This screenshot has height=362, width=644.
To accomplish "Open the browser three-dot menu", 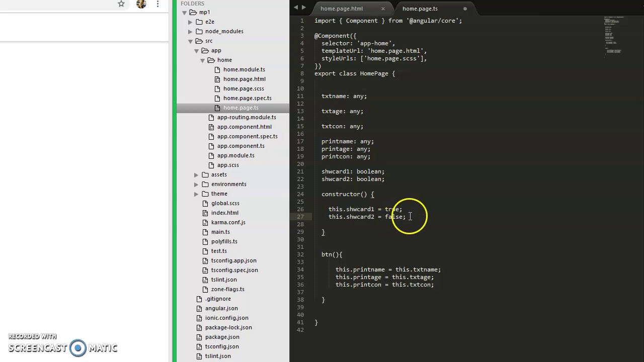I will [x=157, y=4].
